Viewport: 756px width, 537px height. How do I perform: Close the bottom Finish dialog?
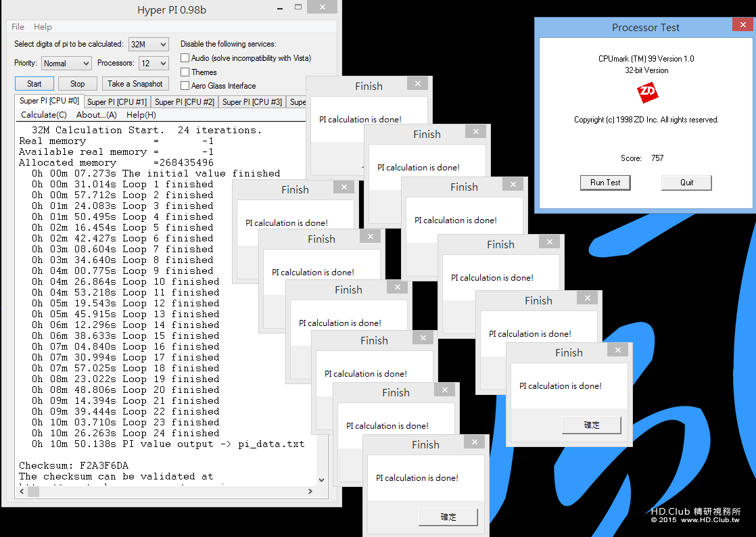475,442
